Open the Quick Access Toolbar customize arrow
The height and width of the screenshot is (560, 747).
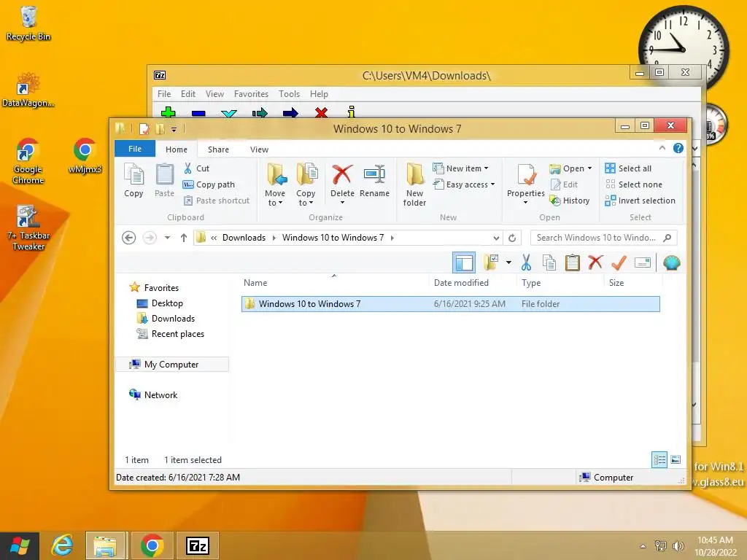pyautogui.click(x=174, y=129)
